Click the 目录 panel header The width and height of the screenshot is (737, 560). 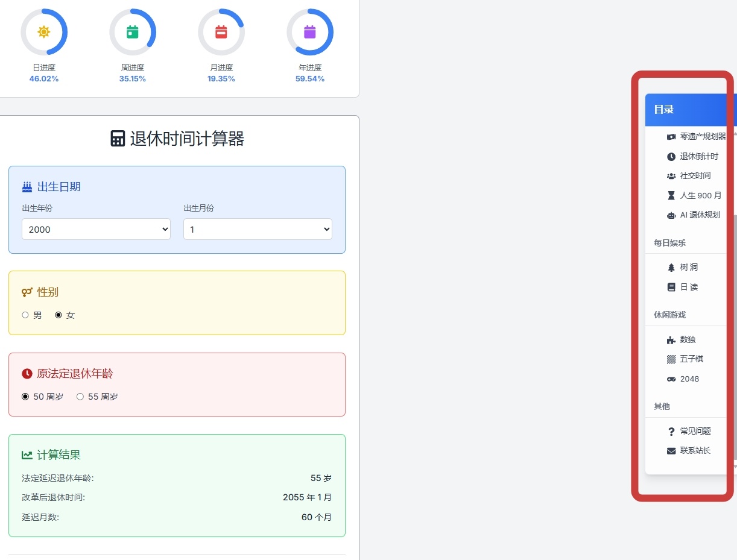691,110
